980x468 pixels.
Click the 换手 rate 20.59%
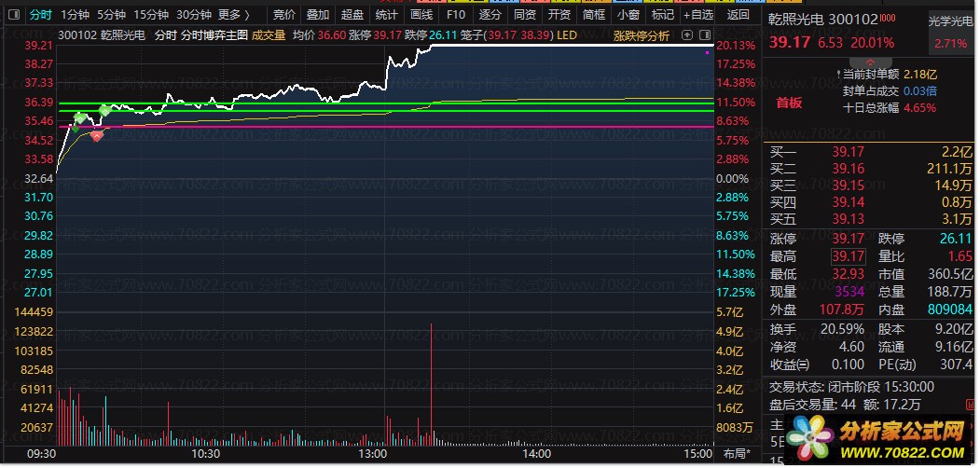(x=843, y=329)
